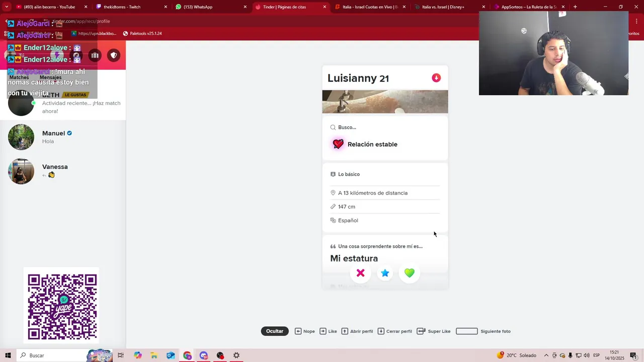Show hidden tray icons chevron
The image size is (644, 362).
click(x=546, y=355)
